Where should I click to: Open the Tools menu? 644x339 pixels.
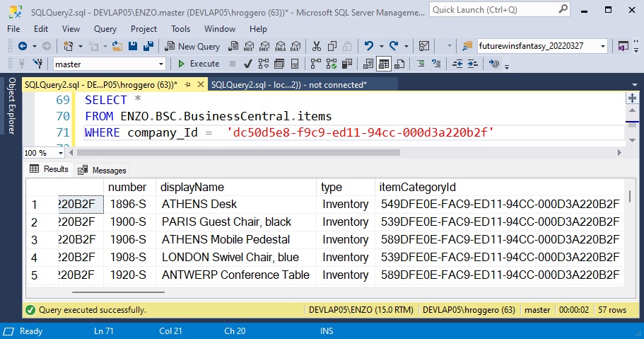pyautogui.click(x=181, y=29)
